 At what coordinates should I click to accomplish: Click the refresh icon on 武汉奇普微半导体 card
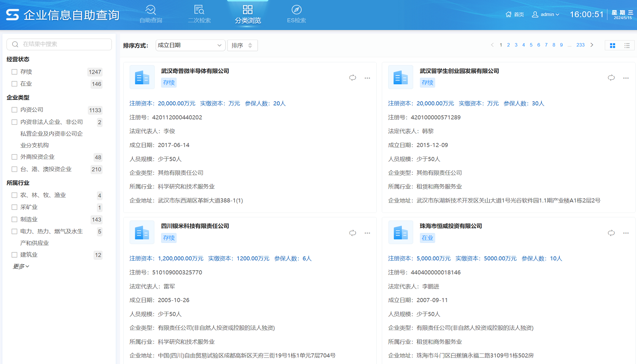point(353,78)
